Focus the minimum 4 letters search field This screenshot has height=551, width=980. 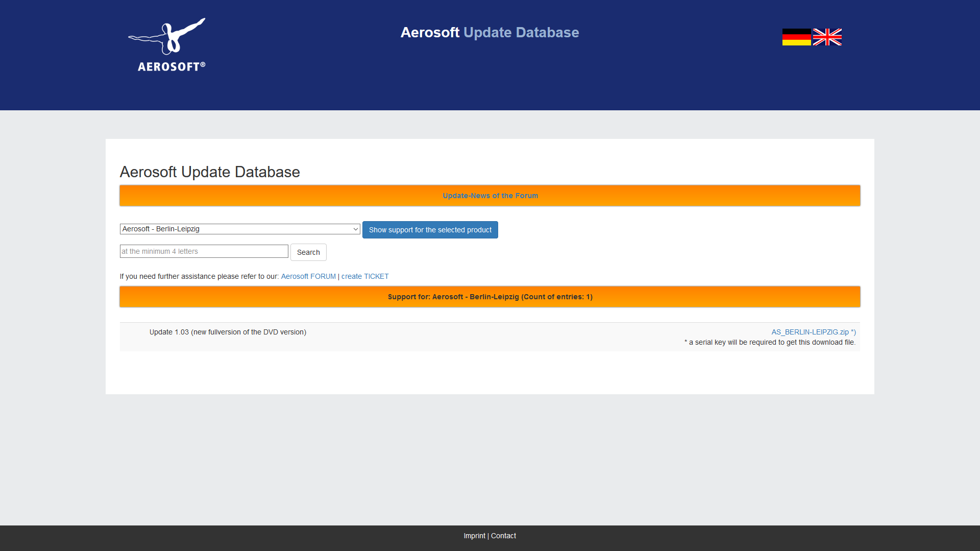204,251
